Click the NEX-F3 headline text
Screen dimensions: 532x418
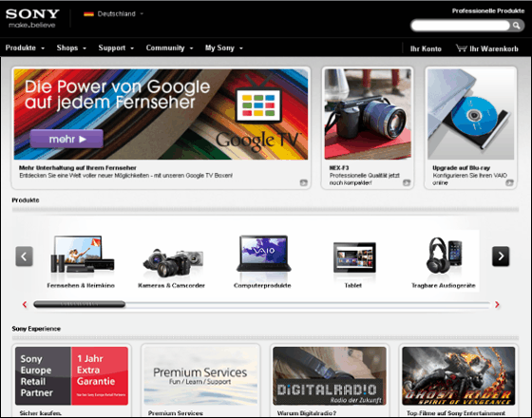pos(339,167)
